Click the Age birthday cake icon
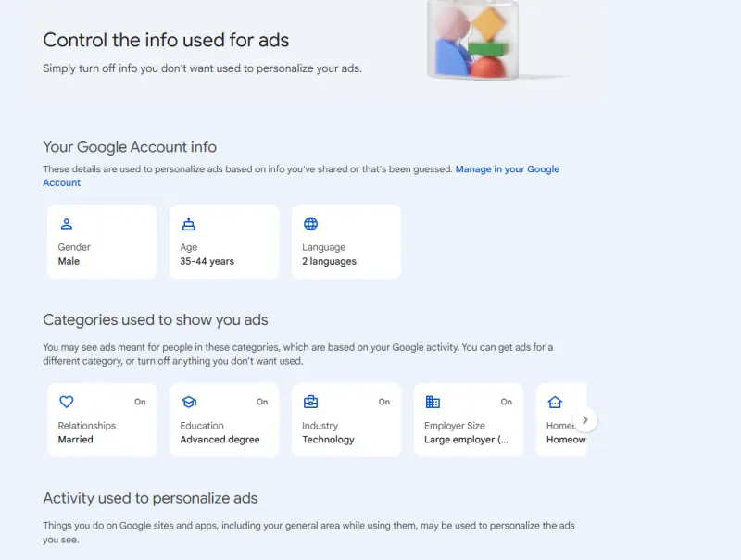 (x=188, y=224)
